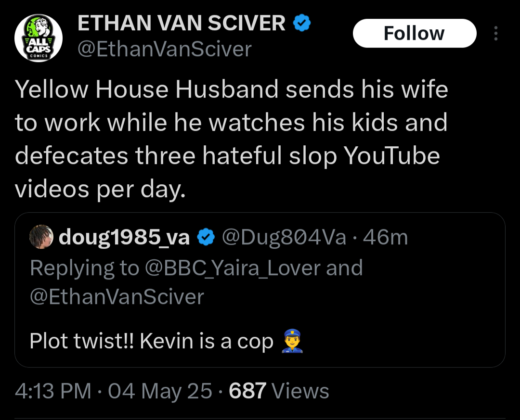Select the main tweet text about Yellow House Husband
The image size is (520, 420).
click(231, 139)
